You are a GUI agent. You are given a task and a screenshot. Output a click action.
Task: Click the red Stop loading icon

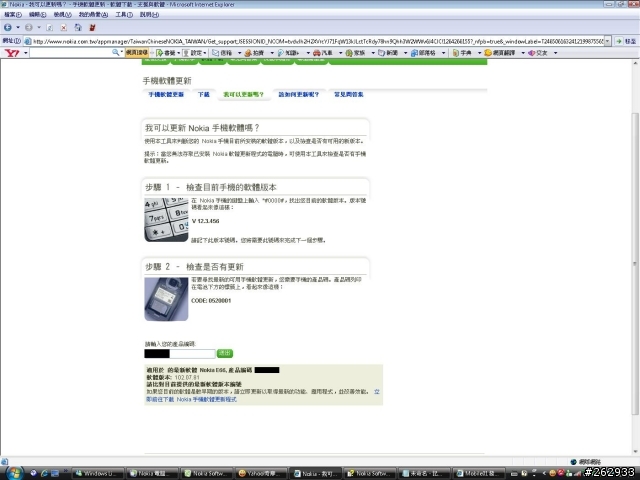(64, 28)
